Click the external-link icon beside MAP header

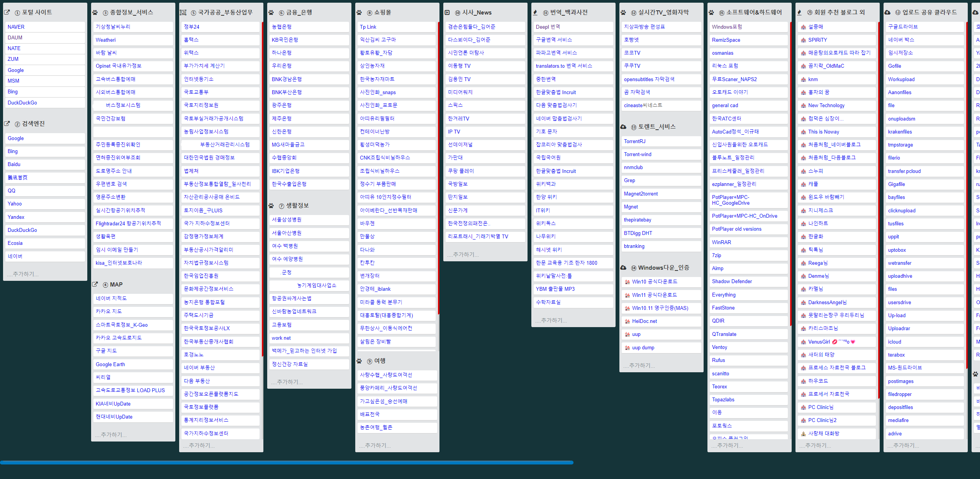[x=95, y=284]
